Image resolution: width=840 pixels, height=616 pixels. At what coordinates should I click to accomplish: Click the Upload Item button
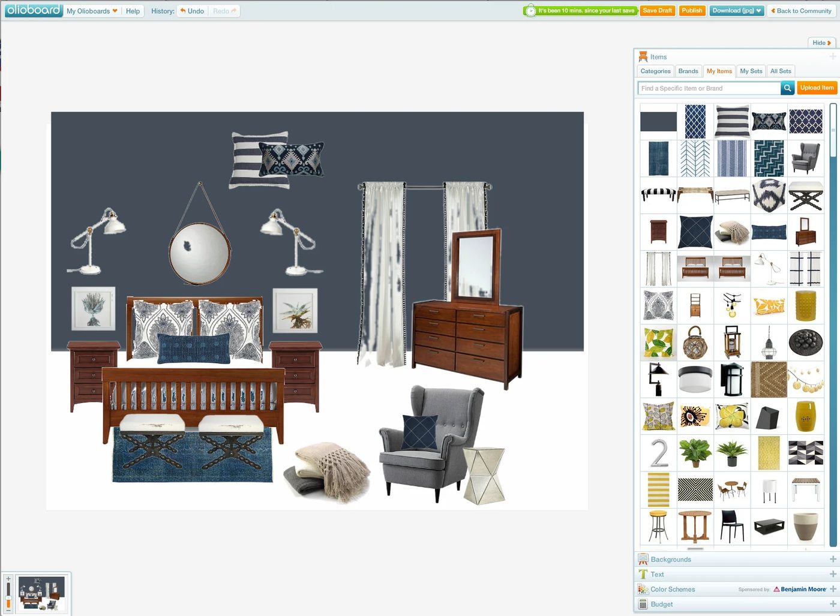click(817, 88)
